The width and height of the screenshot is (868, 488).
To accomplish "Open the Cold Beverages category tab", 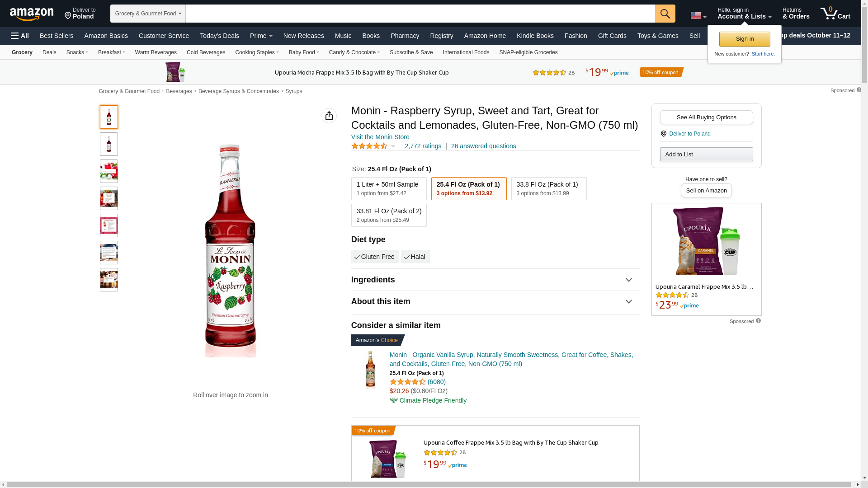I will point(206,52).
